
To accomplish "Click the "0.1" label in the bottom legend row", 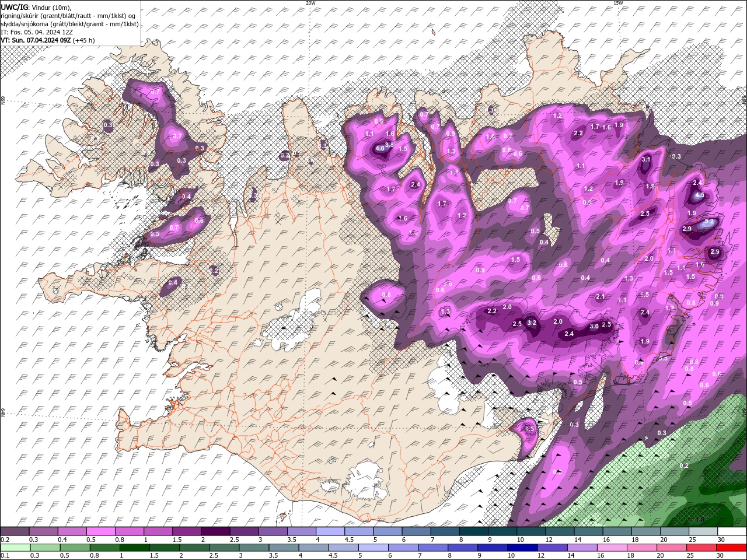I will 4,555.
